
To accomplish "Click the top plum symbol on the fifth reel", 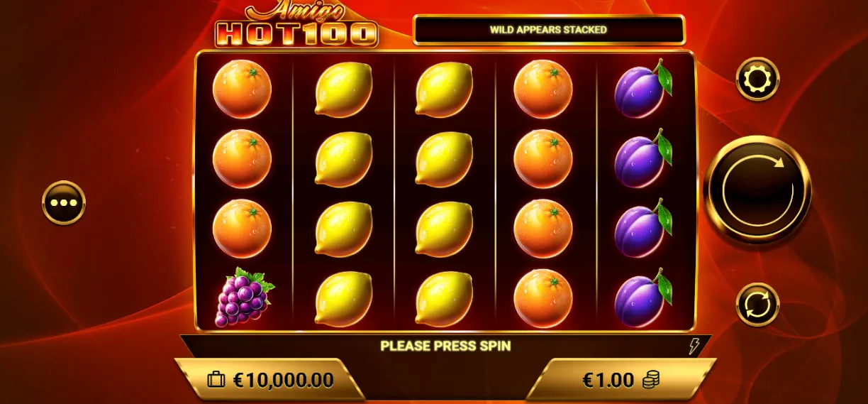I will [642, 89].
